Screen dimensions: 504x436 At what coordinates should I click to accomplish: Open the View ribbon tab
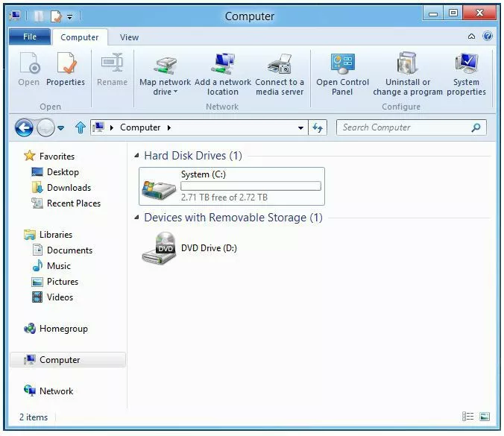point(129,37)
